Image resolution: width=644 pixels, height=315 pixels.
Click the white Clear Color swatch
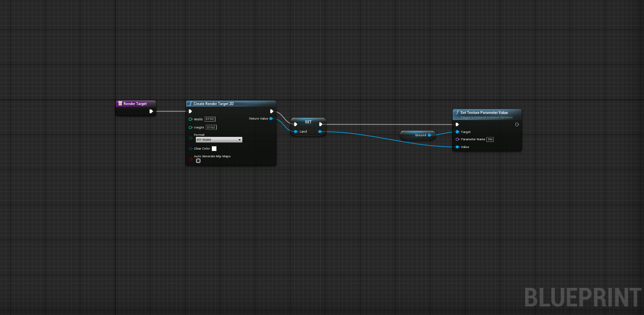click(x=214, y=149)
